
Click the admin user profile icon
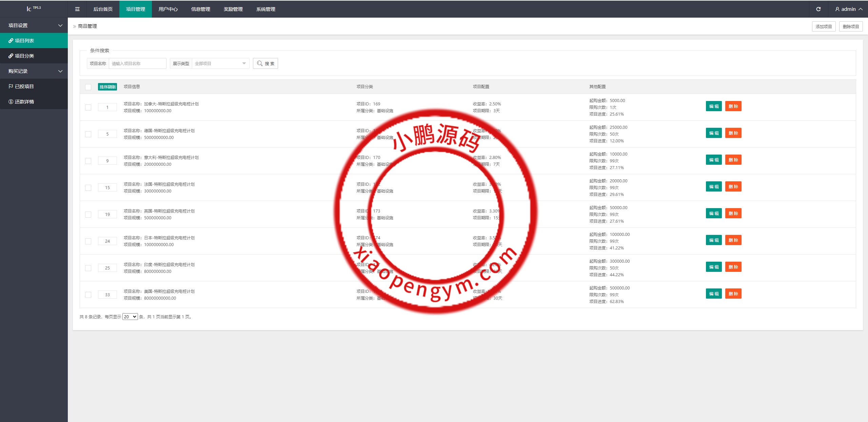coord(837,9)
